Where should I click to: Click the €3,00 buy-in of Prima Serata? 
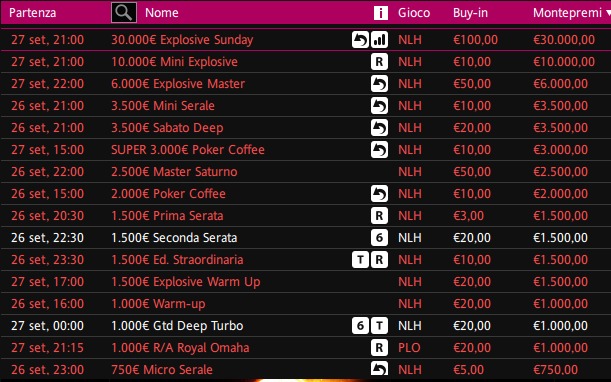[468, 216]
